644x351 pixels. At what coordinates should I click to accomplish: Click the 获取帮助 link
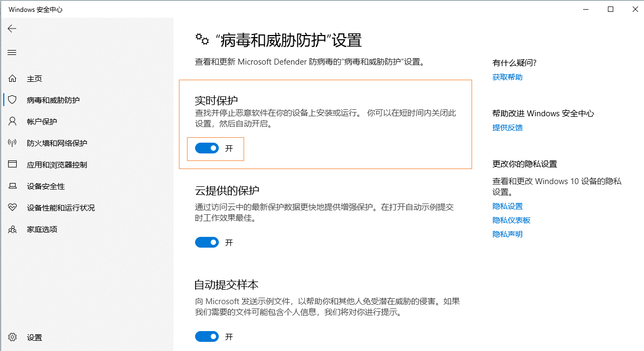pyautogui.click(x=507, y=77)
